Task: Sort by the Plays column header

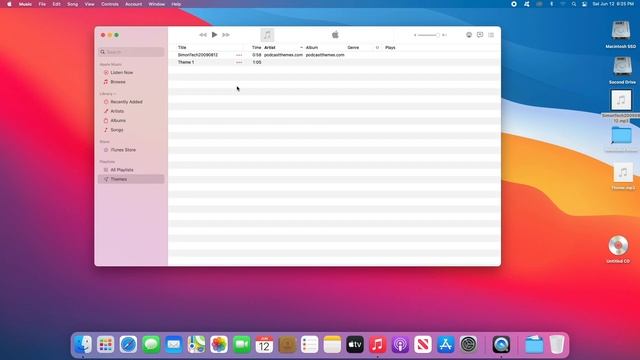Action: (x=390, y=47)
